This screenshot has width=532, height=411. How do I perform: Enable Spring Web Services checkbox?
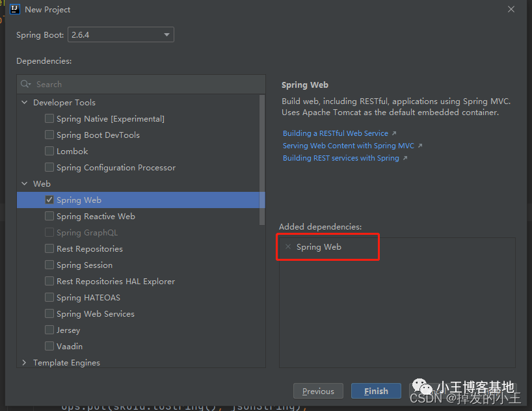(49, 314)
